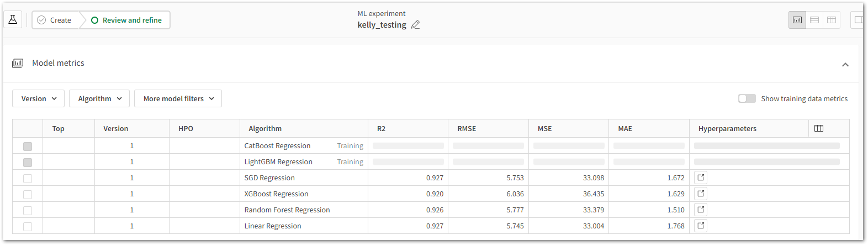868x245 pixels.
Task: Open SGD Regression hyperparameters popup
Action: [701, 178]
